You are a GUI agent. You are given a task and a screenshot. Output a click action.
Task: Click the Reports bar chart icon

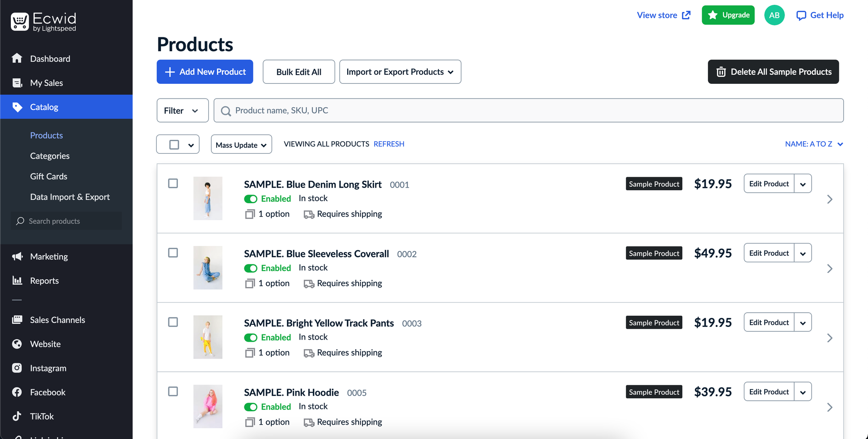pyautogui.click(x=17, y=281)
